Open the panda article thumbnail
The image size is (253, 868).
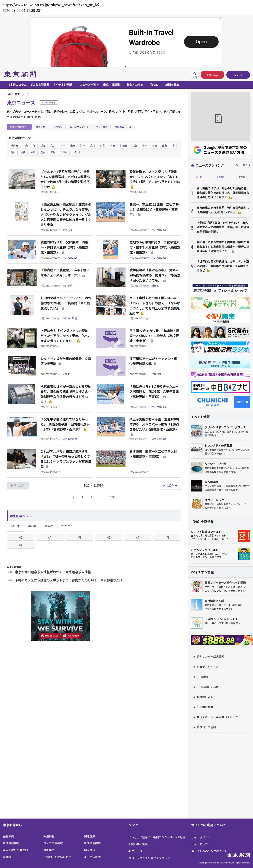pyautogui.click(x=22, y=338)
